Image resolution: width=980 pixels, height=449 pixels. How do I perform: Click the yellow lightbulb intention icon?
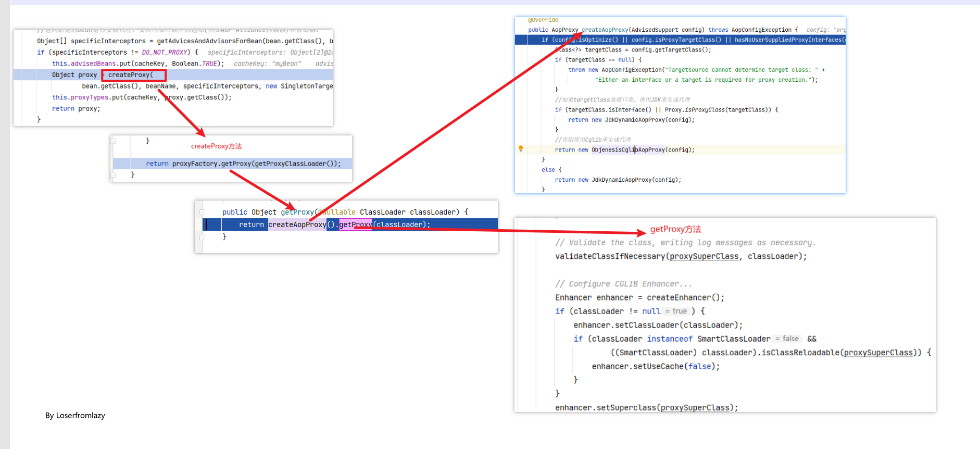tap(521, 148)
